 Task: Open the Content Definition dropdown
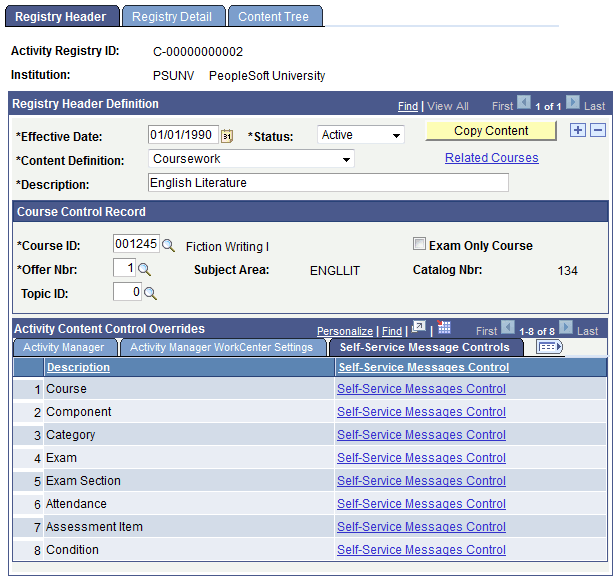click(251, 159)
